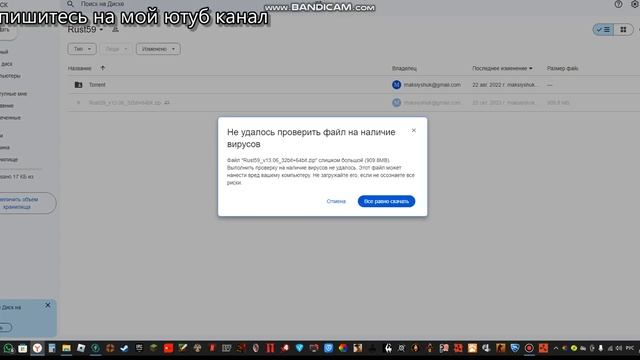Screen dimensions: 640x360
Task: Click 'Увеличить объем хранилища' button
Action: (25, 203)
